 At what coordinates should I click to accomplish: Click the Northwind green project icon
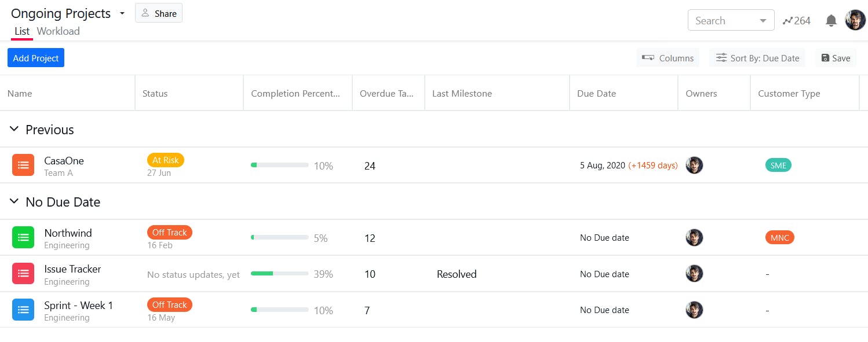[x=23, y=237]
